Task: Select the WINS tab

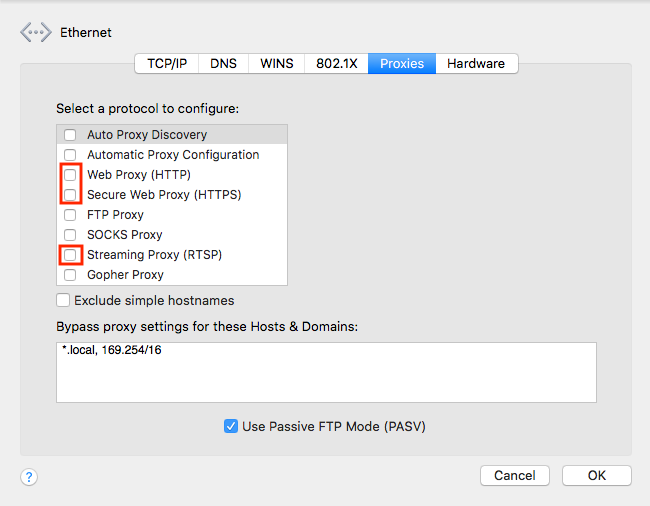Action: coord(276,63)
